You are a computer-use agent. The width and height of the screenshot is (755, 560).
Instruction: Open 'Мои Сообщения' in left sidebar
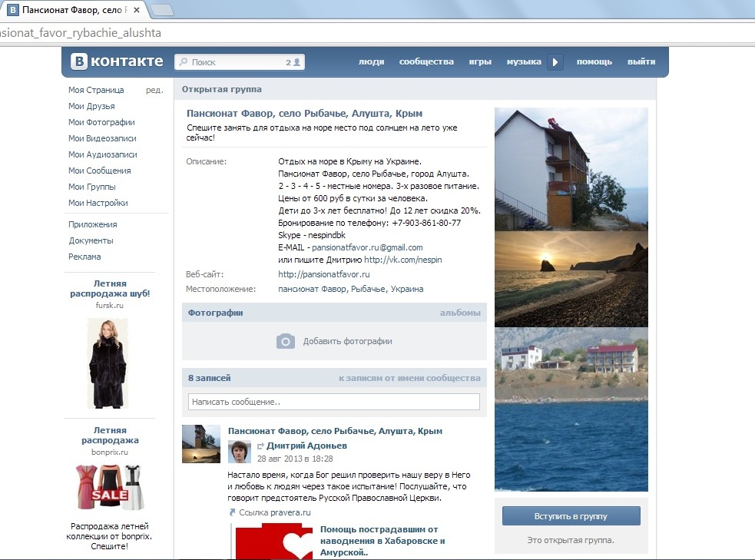tap(99, 171)
